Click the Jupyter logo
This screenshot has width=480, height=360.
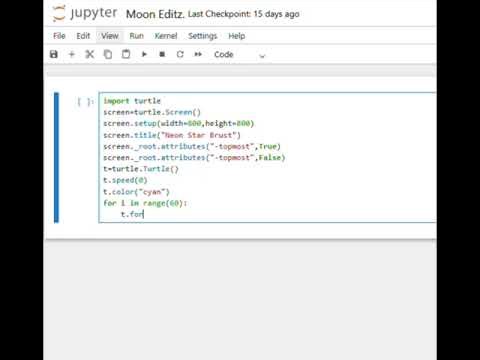point(85,14)
